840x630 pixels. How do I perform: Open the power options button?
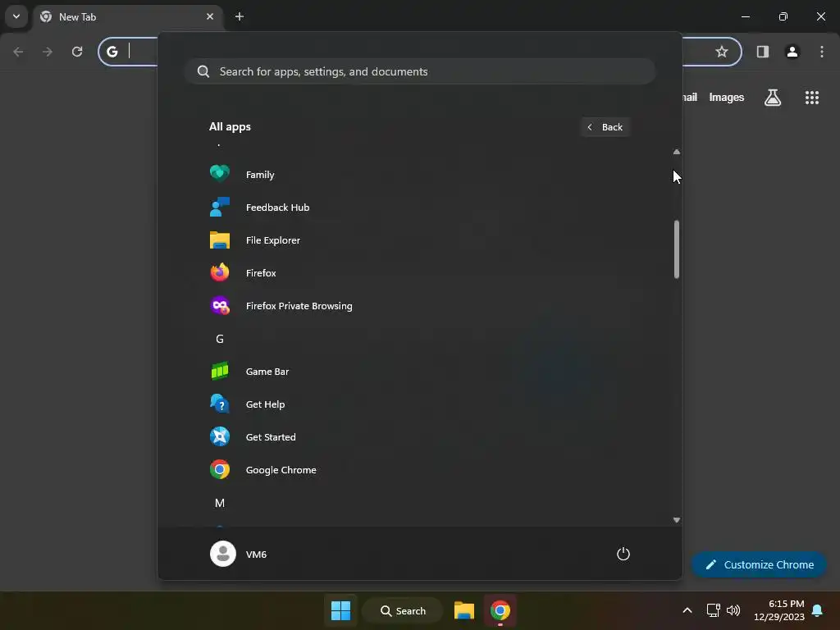(x=623, y=554)
